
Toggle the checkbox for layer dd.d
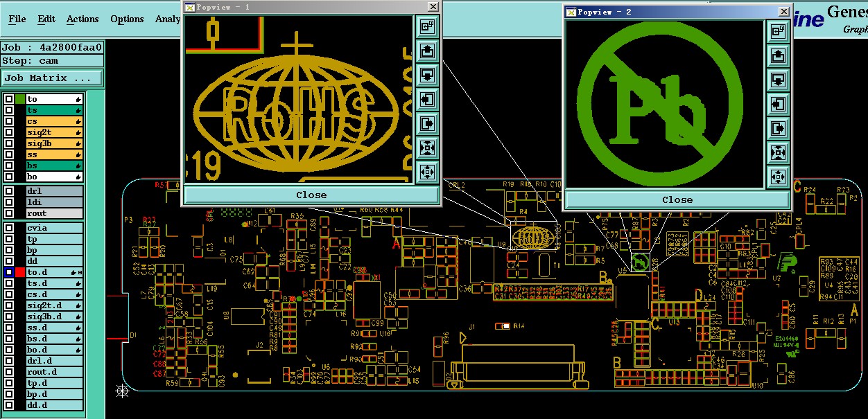pyautogui.click(x=9, y=405)
